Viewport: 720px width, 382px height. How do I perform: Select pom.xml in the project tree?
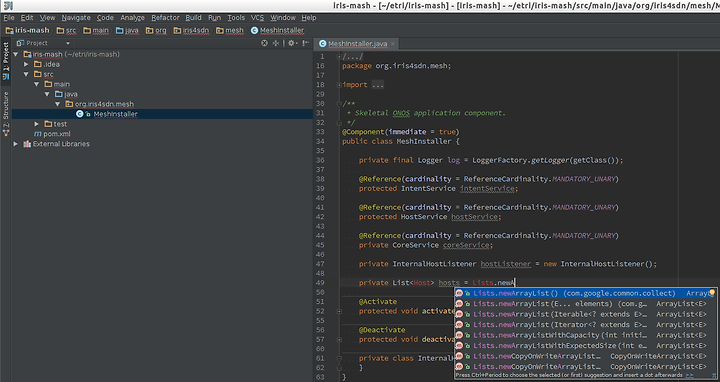[x=57, y=134]
